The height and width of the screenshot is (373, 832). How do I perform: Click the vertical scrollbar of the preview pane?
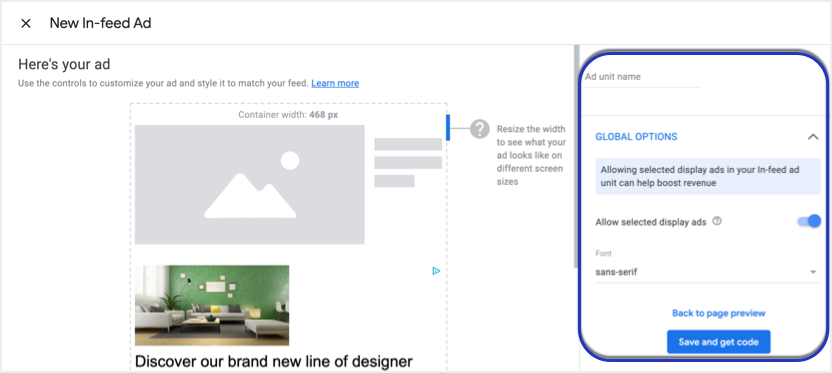(x=576, y=157)
